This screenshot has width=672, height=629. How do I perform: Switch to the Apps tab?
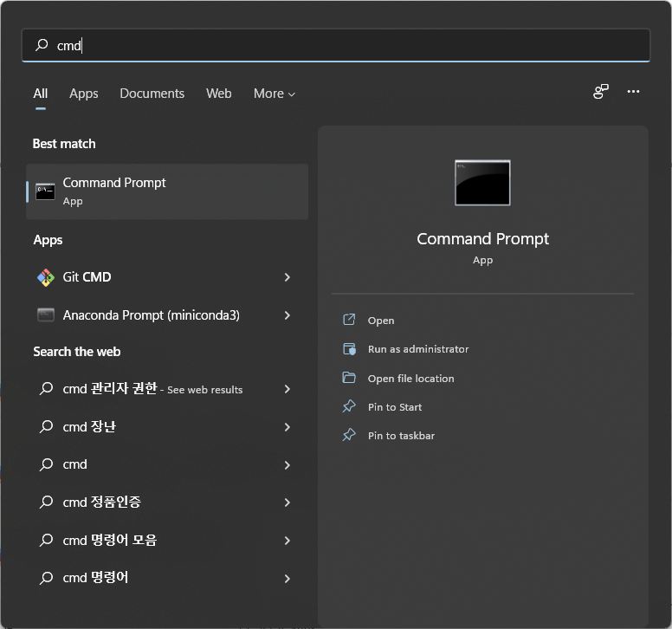coord(84,94)
